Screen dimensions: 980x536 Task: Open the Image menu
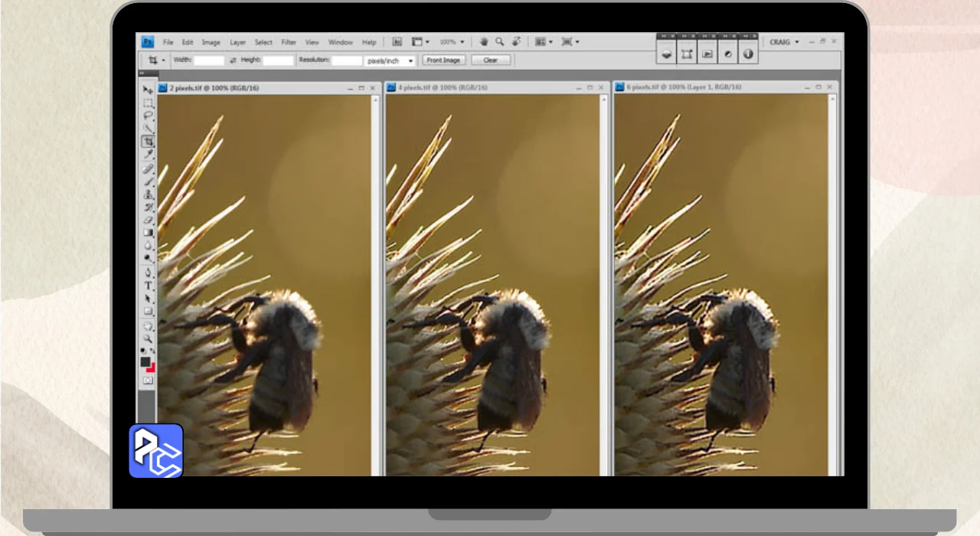tap(211, 42)
